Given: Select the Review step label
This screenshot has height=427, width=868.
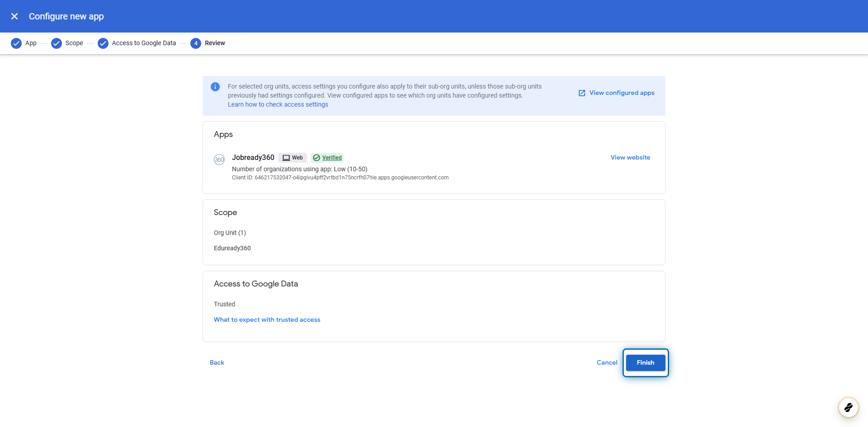Looking at the screenshot, I should pos(215,43).
